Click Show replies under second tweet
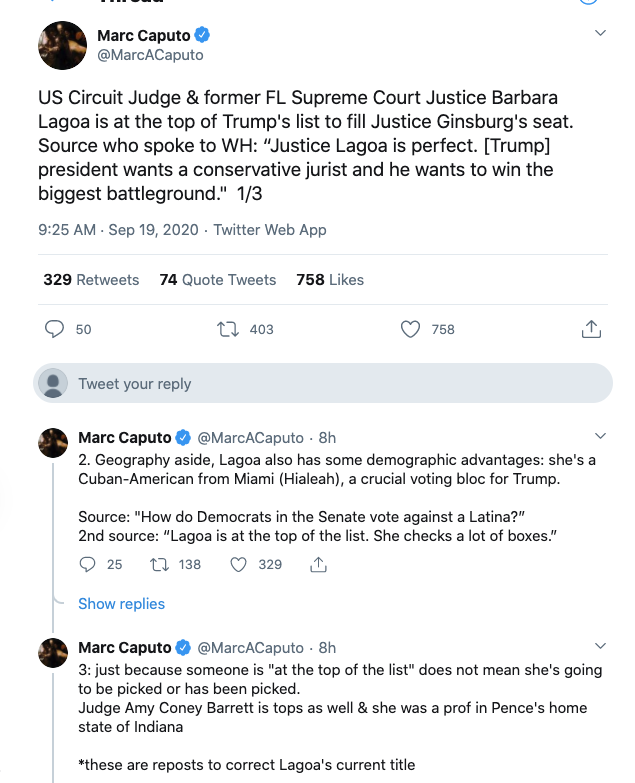Image resolution: width=635 pixels, height=783 pixels. (121, 604)
